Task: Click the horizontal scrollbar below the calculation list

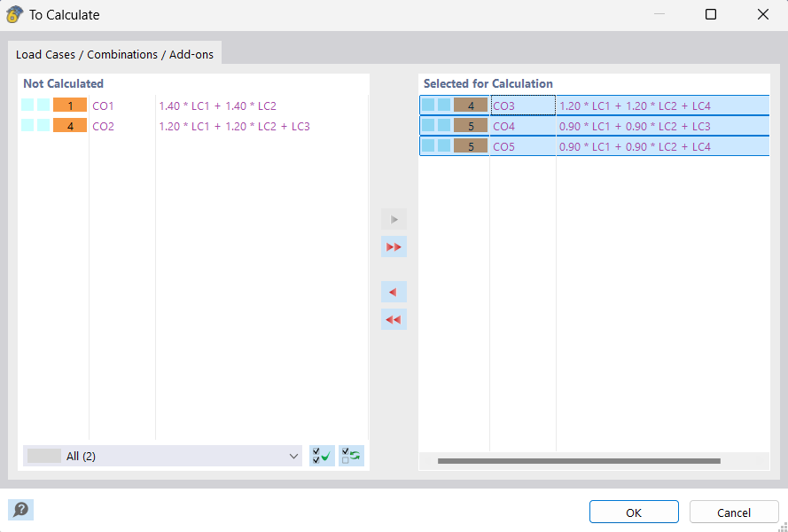Action: point(576,460)
